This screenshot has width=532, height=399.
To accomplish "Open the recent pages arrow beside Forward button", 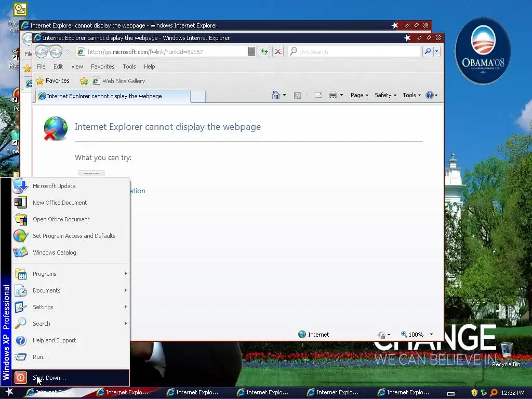I will 67,52.
